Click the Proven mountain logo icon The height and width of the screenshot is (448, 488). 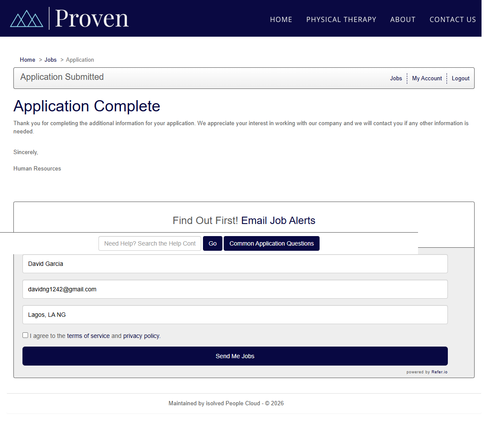click(26, 19)
